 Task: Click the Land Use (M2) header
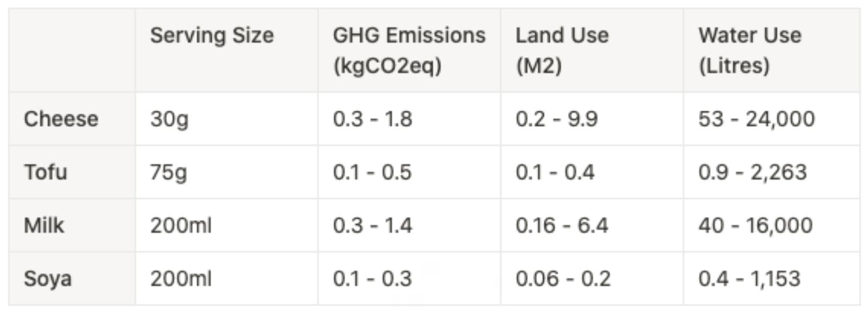pyautogui.click(x=562, y=50)
